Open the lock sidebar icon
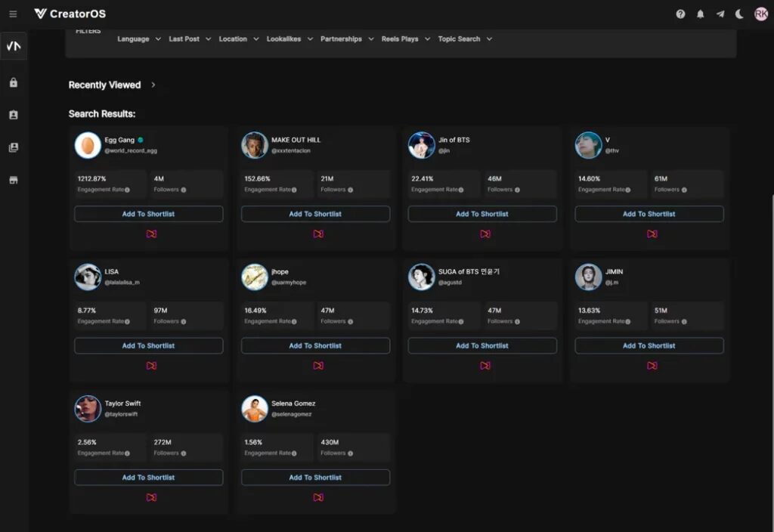774x532 pixels. coord(14,82)
